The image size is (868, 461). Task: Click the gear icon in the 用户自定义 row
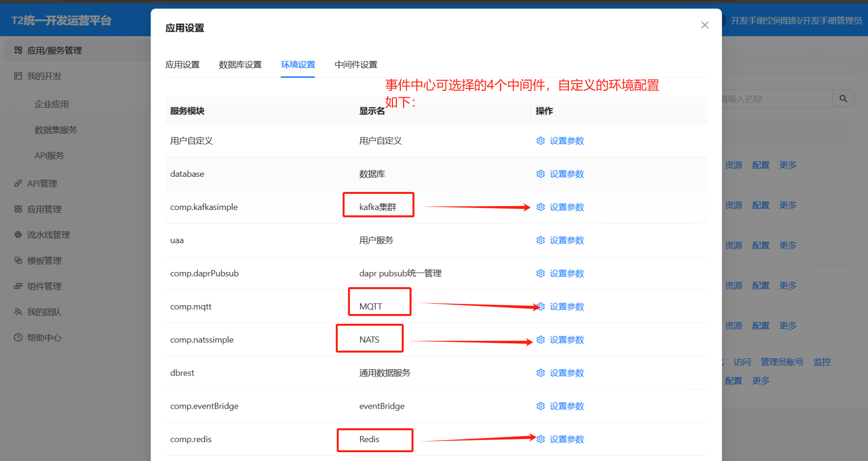coord(541,141)
